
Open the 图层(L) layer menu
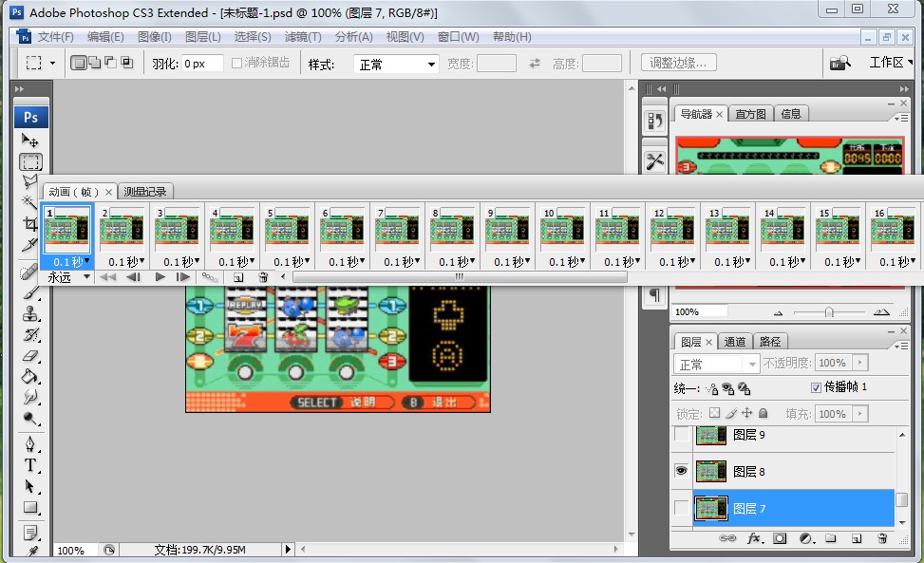pos(202,37)
